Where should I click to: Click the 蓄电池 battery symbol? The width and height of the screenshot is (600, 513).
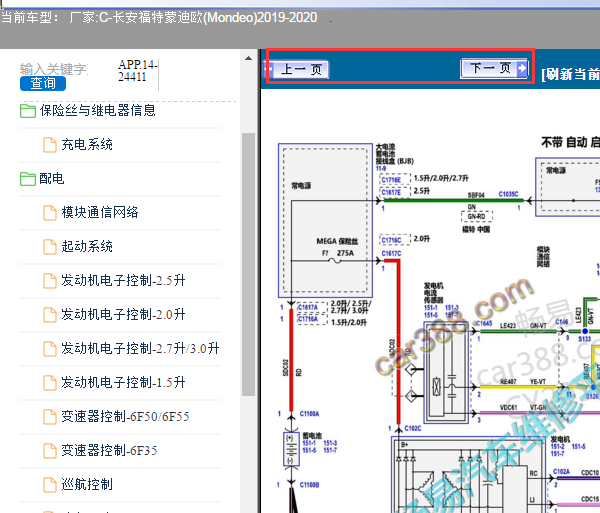[x=291, y=449]
